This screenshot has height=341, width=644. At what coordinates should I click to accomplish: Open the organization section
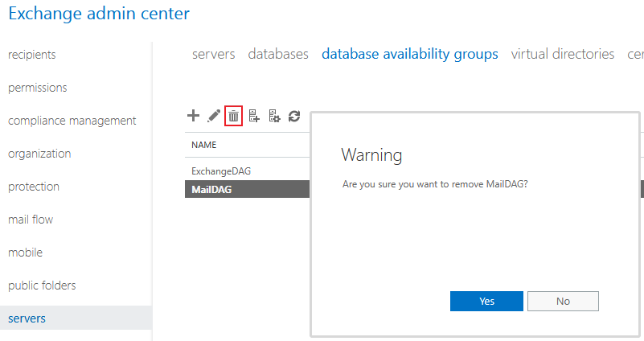[x=39, y=154]
